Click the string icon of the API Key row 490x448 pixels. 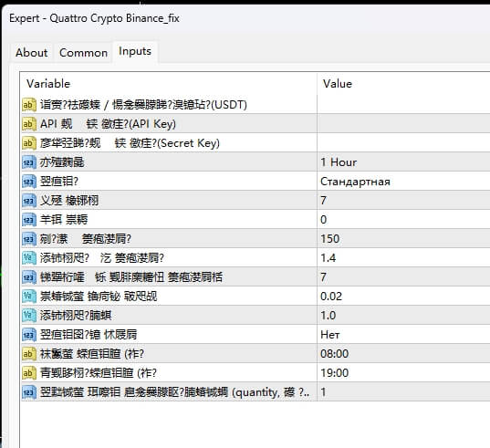[29, 124]
